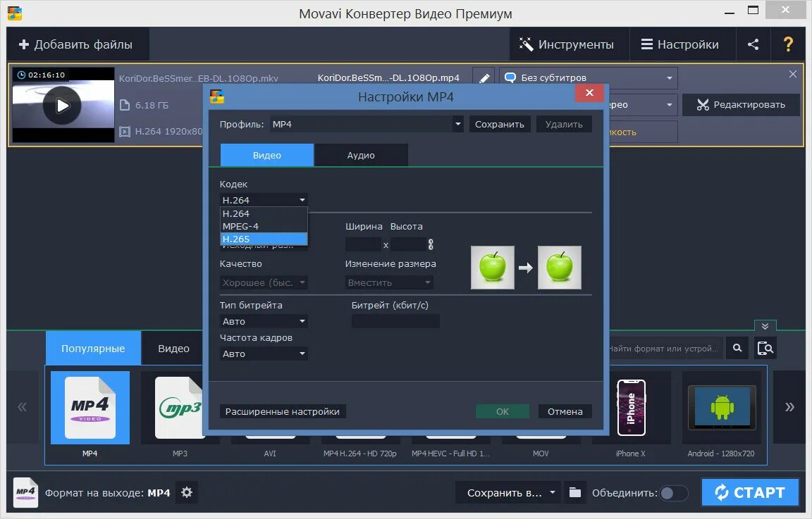
Task: Expand the Без субтитров subtitles dropdown
Action: [x=589, y=77]
